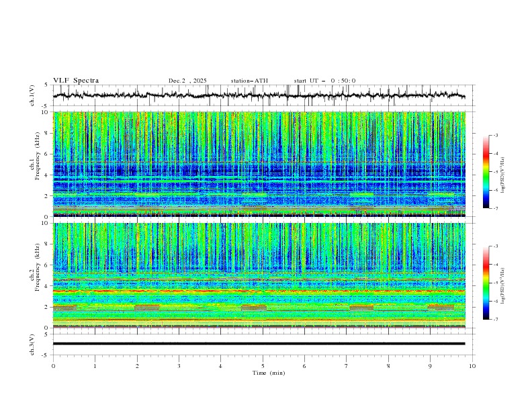Click time axis tick label "5"
The width and height of the screenshot is (532, 411).
263,366
